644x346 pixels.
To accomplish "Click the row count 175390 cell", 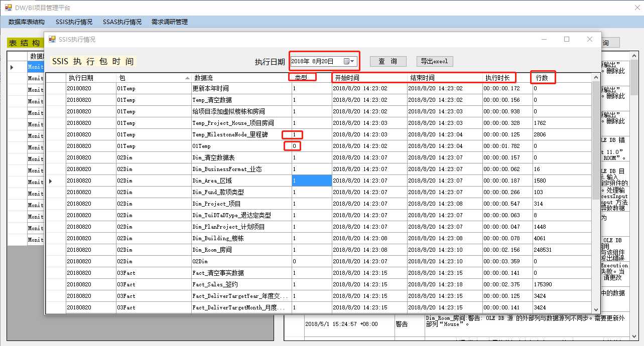I will point(562,284).
